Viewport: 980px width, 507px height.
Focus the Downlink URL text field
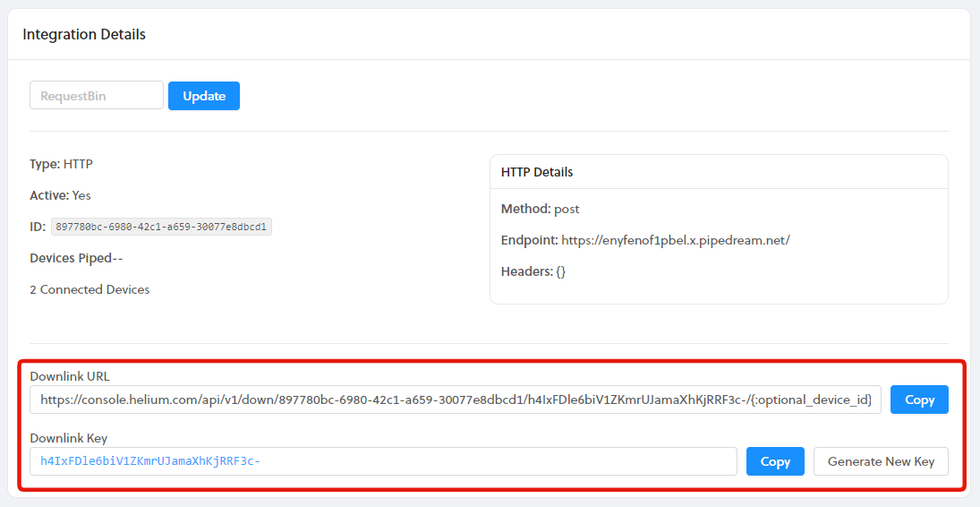pos(456,400)
